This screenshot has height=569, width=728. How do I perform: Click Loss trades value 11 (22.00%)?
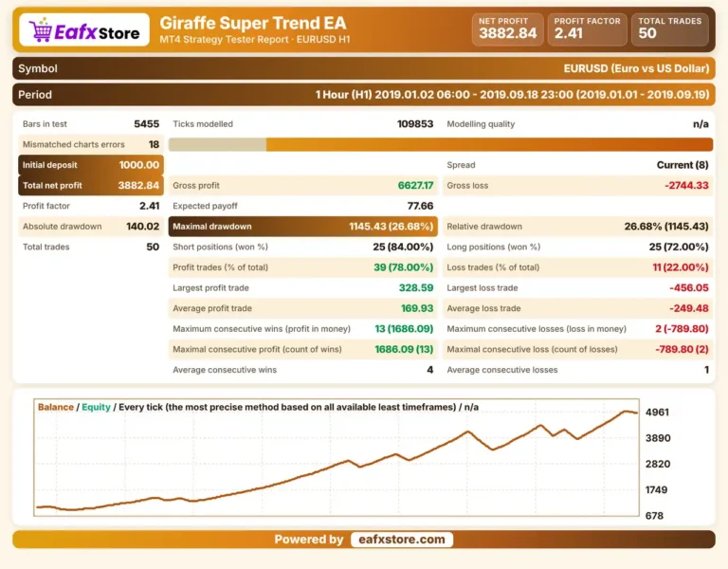681,267
